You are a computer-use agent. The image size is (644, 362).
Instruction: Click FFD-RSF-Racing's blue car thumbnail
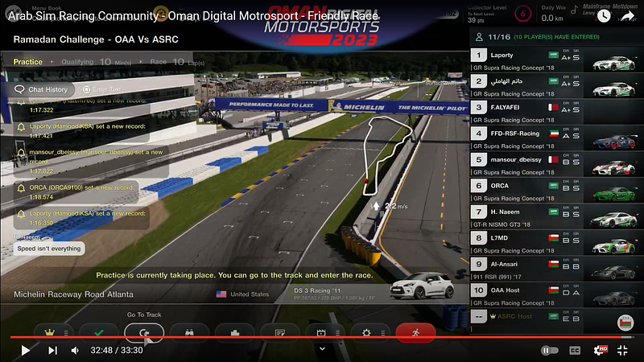[614, 142]
